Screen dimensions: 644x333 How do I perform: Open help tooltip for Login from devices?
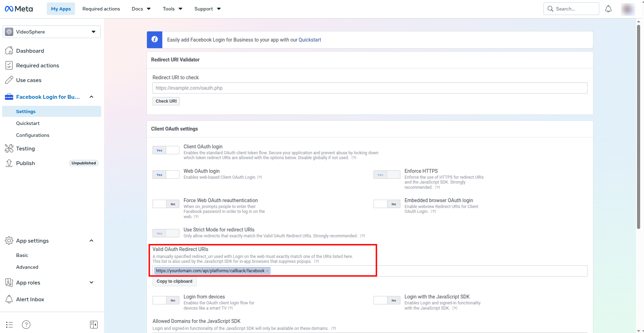[x=230, y=308]
